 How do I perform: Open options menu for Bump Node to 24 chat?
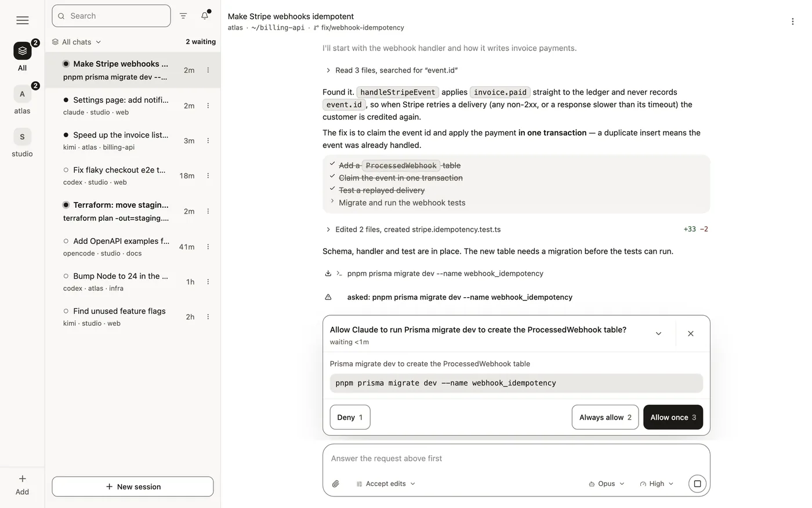click(208, 282)
